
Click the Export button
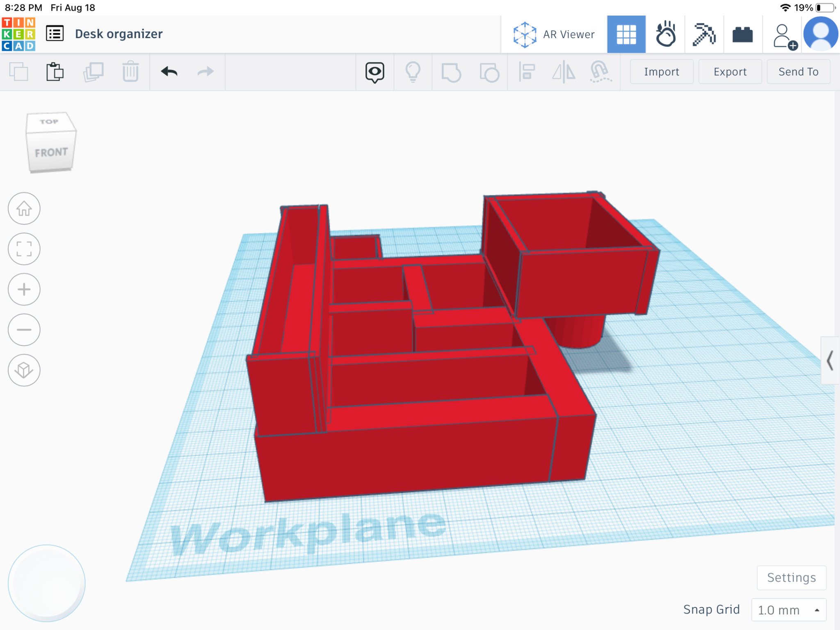coord(730,72)
